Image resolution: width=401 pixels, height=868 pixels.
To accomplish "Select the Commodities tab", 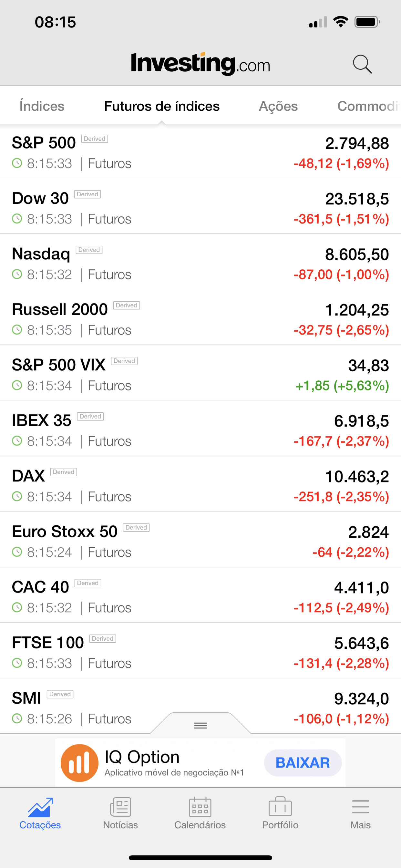I will point(369,106).
